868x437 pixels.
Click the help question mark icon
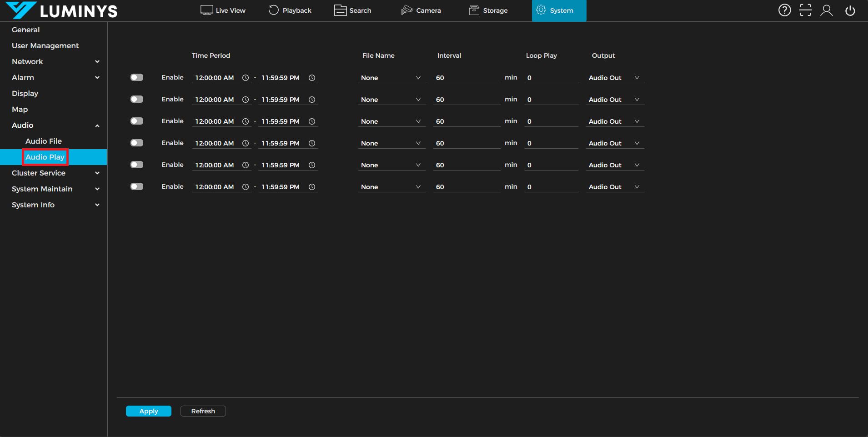point(784,10)
